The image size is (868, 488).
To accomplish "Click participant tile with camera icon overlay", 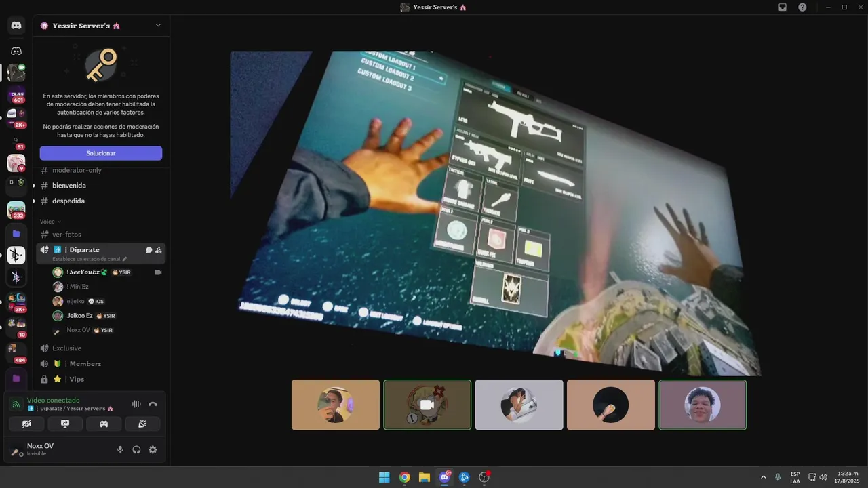I will click(427, 405).
